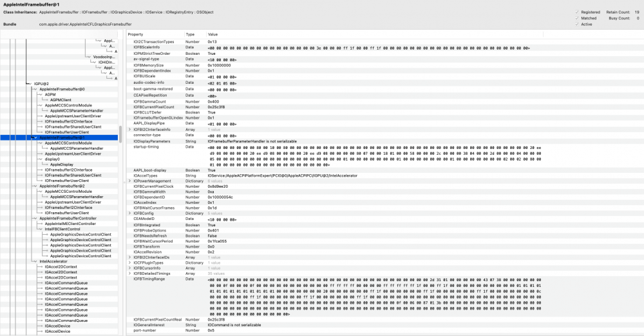644x336 pixels.
Task: Sort by the Type column header
Action: coord(194,35)
